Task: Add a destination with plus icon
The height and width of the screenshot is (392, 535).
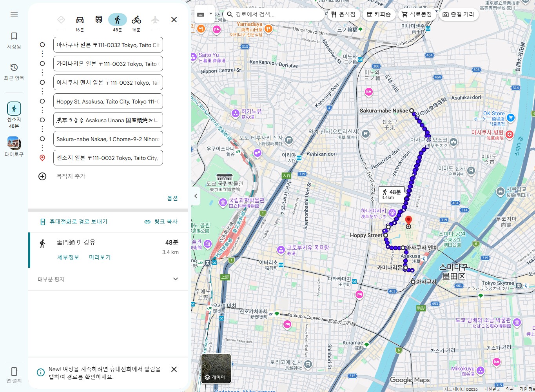Action: 42,176
